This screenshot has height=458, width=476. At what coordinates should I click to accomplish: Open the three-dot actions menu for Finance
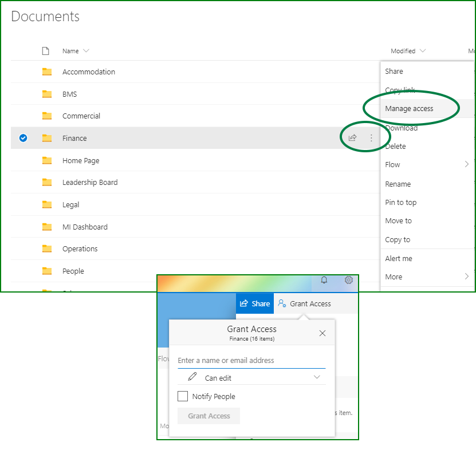(371, 138)
